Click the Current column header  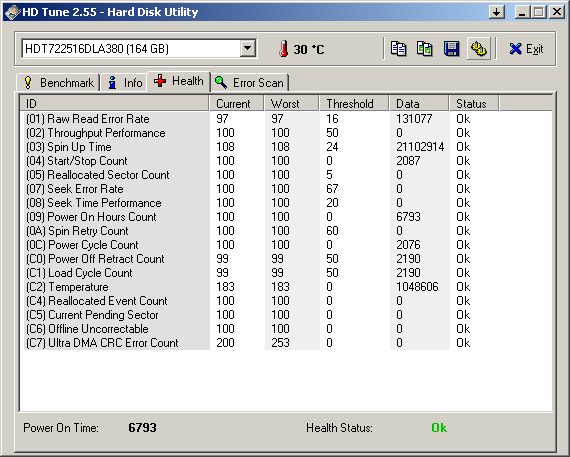pos(237,104)
